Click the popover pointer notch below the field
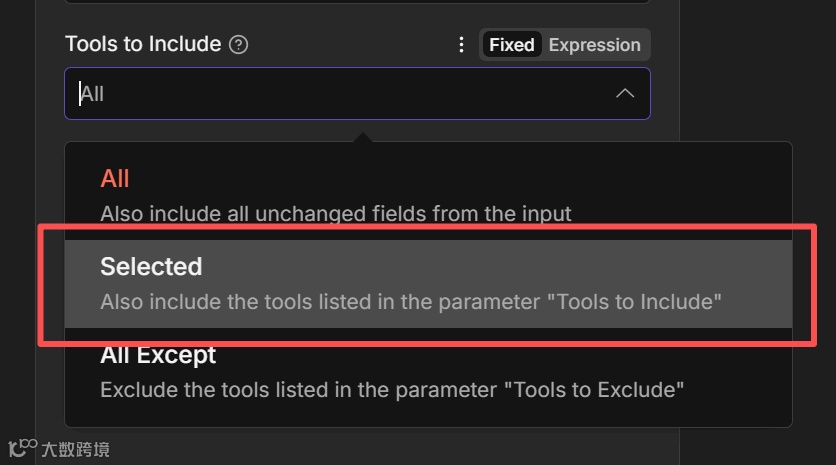Screen dimensions: 836x465 [362, 136]
